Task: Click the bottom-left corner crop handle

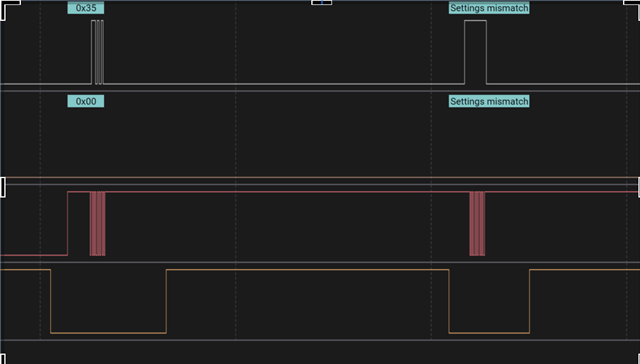Action: tap(3, 359)
